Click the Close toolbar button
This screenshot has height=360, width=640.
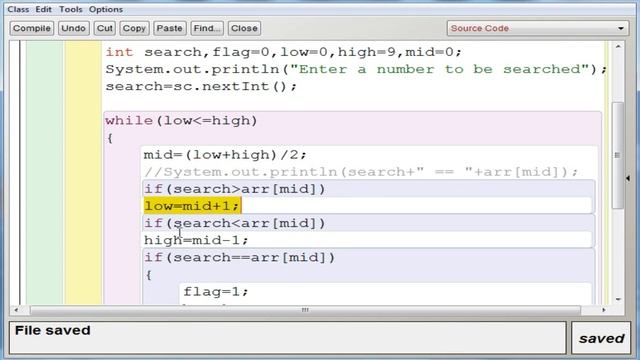click(x=244, y=28)
